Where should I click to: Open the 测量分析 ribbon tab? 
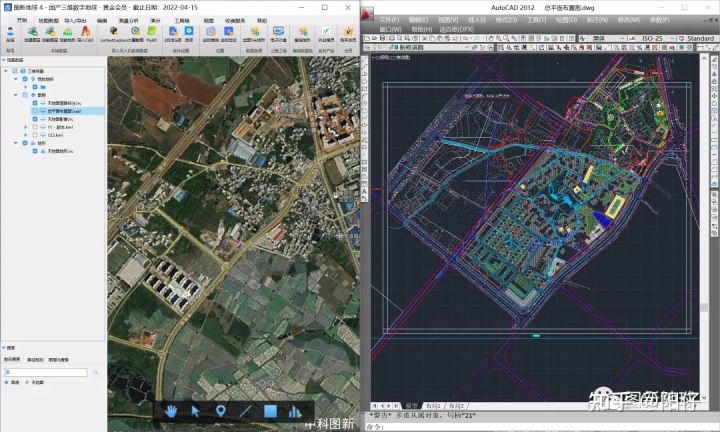(128, 21)
